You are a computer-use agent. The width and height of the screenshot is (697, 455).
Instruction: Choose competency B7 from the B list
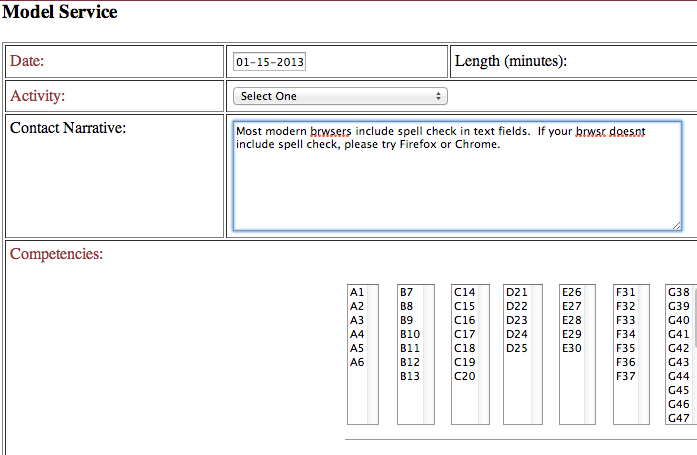[x=407, y=292]
